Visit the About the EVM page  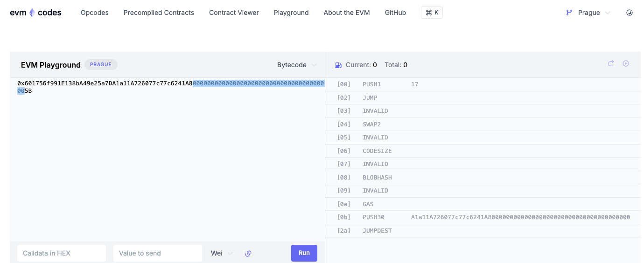tap(347, 13)
